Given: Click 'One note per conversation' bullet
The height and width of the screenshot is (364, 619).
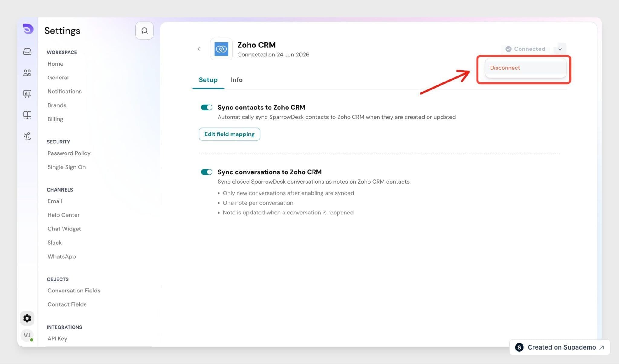Looking at the screenshot, I should [x=258, y=203].
